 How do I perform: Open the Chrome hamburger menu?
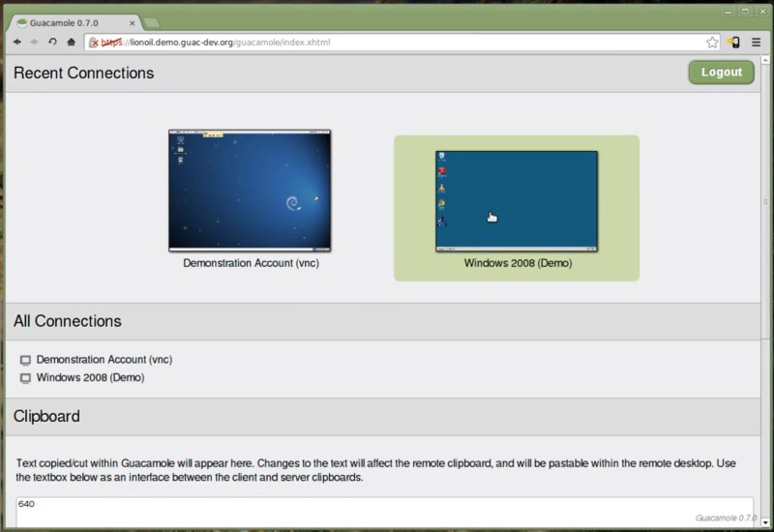[x=756, y=43]
